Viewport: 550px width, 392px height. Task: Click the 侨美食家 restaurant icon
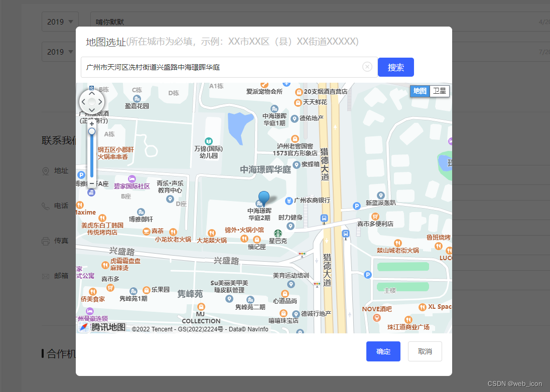click(x=93, y=291)
